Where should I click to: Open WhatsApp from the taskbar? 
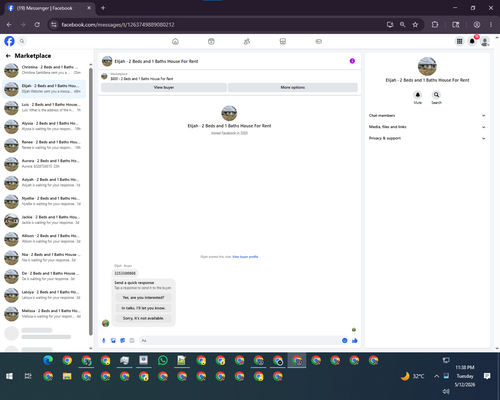(163, 360)
